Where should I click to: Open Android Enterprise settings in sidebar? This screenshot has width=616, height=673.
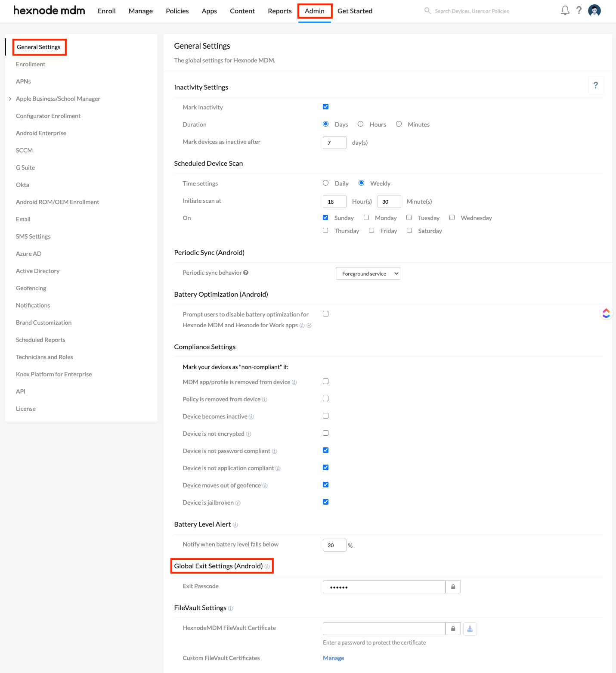[41, 133]
